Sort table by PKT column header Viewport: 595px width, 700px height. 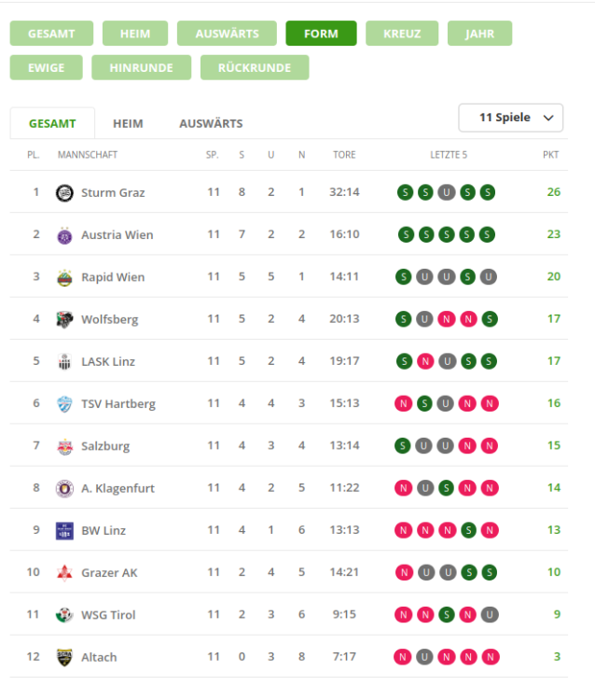click(550, 154)
